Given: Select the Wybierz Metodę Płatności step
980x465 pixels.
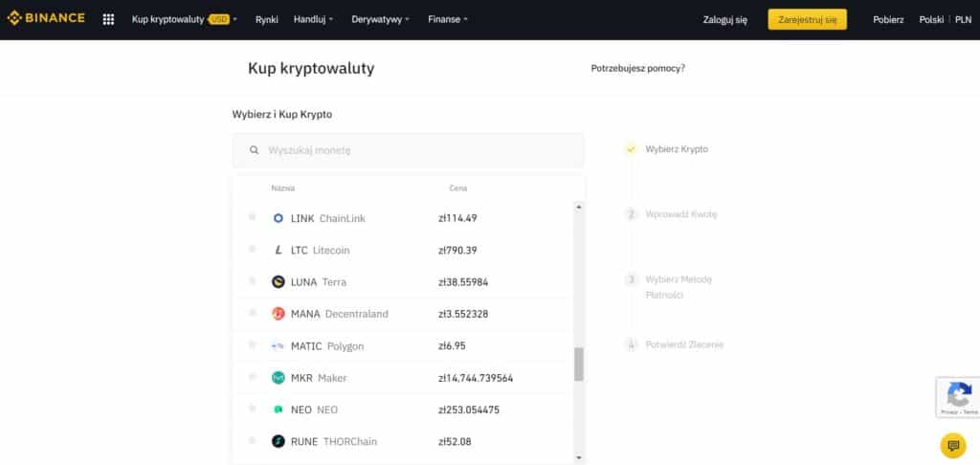Looking at the screenshot, I should (x=679, y=287).
